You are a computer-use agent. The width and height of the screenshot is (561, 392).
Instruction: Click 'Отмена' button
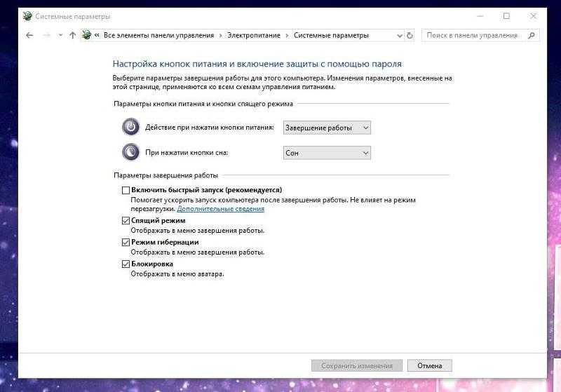pos(429,365)
